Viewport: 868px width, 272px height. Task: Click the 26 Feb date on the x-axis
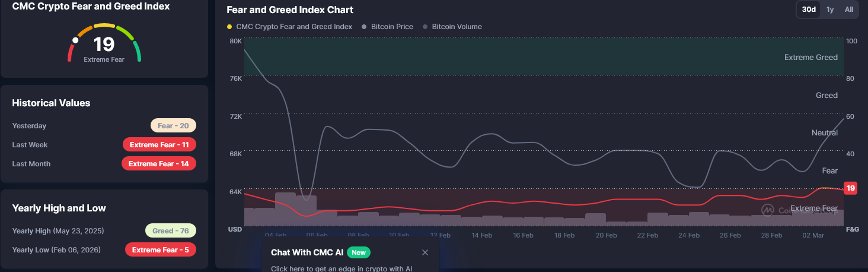pos(730,235)
